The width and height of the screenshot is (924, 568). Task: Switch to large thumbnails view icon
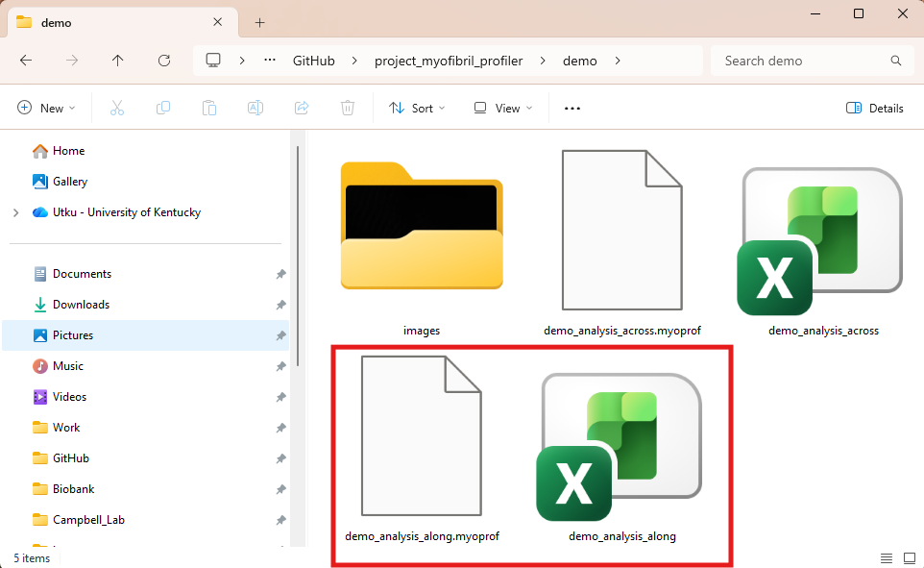point(910,558)
